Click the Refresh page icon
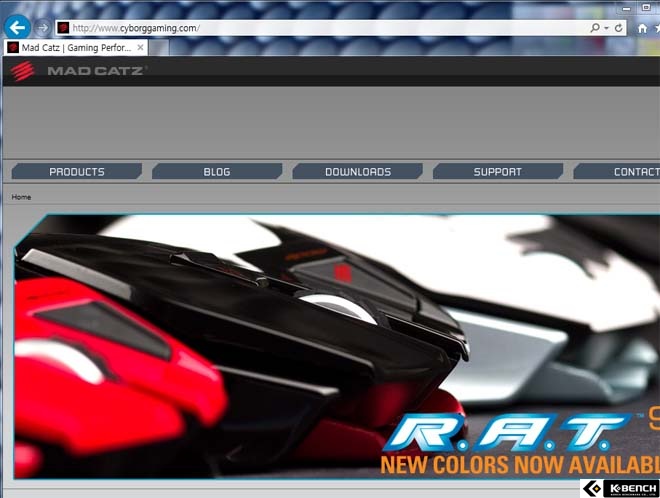 618,28
